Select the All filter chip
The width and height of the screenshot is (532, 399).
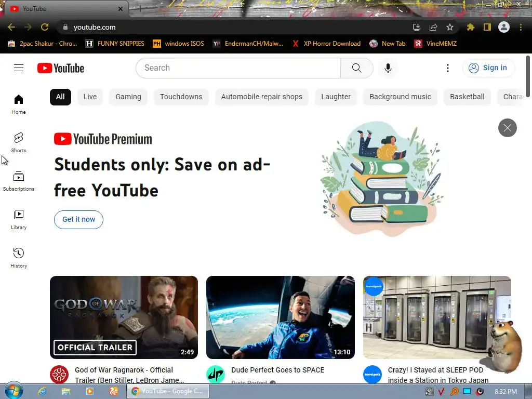coord(60,97)
